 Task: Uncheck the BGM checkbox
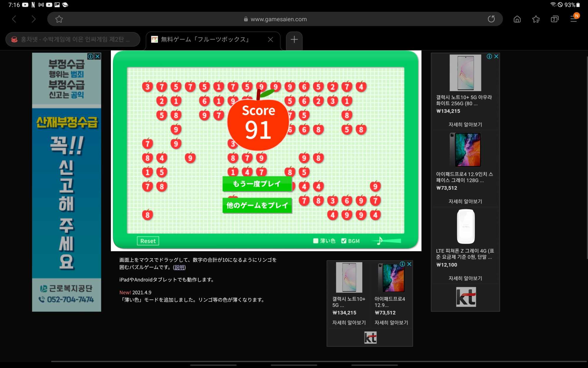point(344,241)
